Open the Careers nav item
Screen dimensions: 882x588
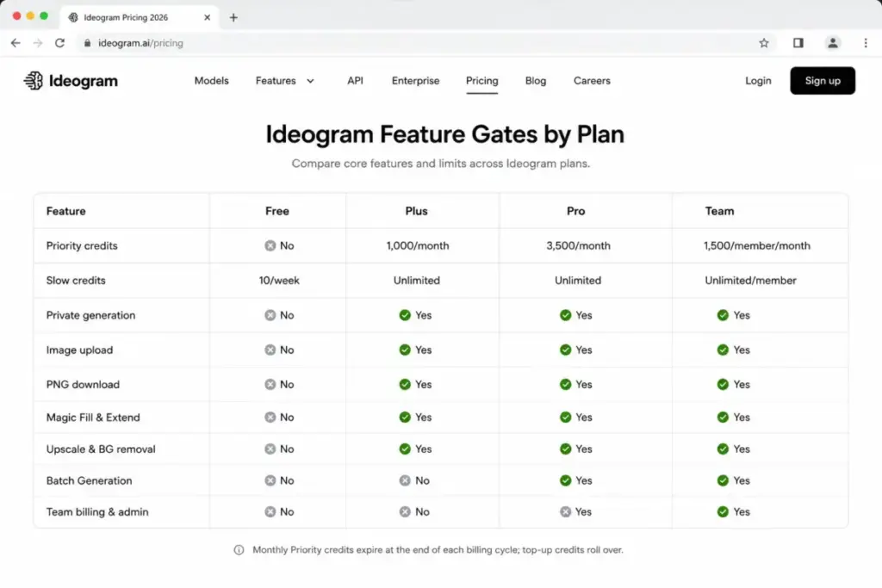592,80
